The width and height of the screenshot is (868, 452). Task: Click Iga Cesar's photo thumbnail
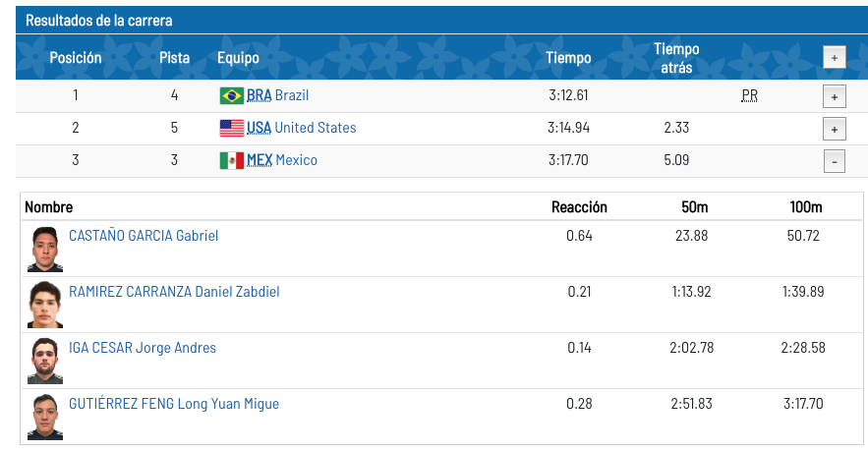[x=45, y=361]
